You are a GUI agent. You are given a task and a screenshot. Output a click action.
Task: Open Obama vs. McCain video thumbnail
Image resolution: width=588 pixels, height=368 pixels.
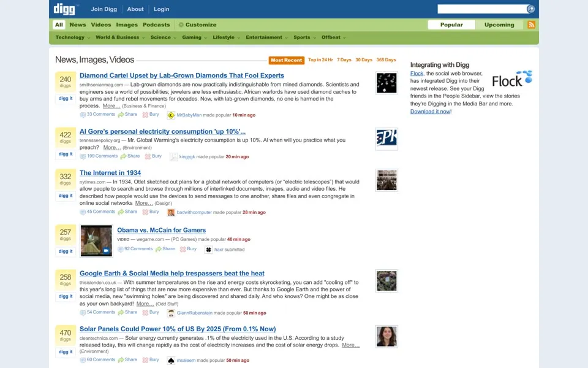click(96, 240)
